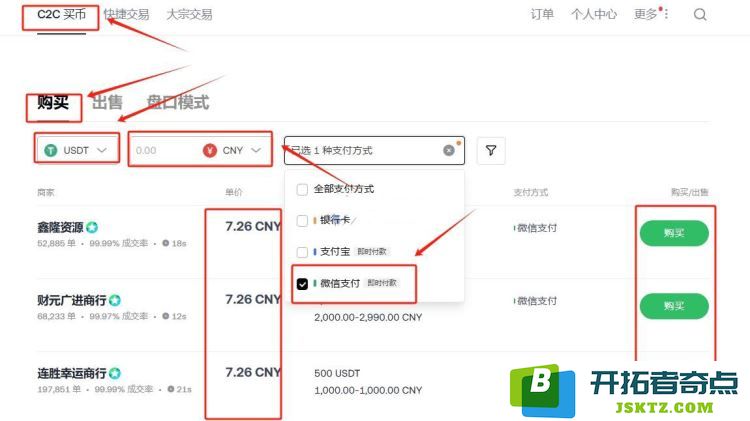This screenshot has height=421, width=750.
Task: Click verified badge next to 鑫隆资源
Action: [92, 227]
